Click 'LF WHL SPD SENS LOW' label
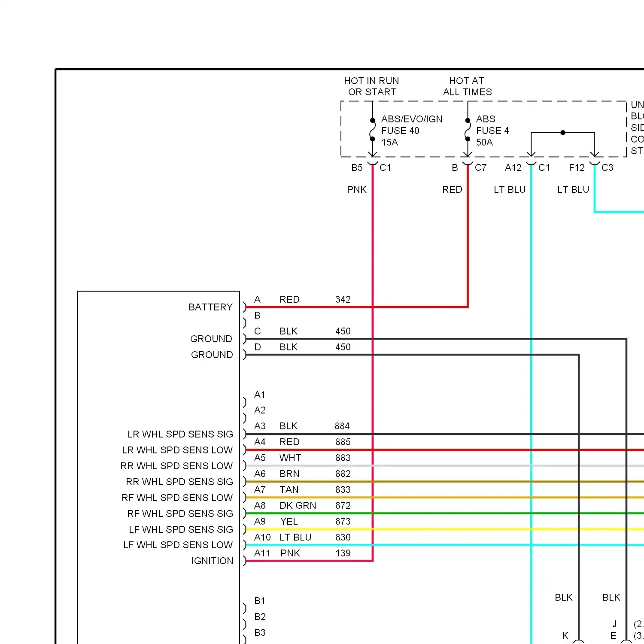Screen dimensions: 644x644 [x=178, y=545]
